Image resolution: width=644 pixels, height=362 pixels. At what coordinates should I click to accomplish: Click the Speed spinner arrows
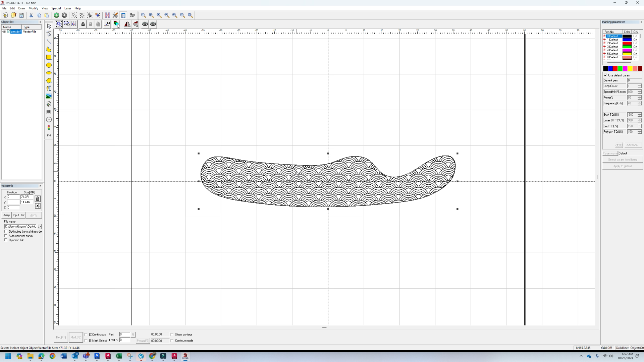tap(640, 92)
